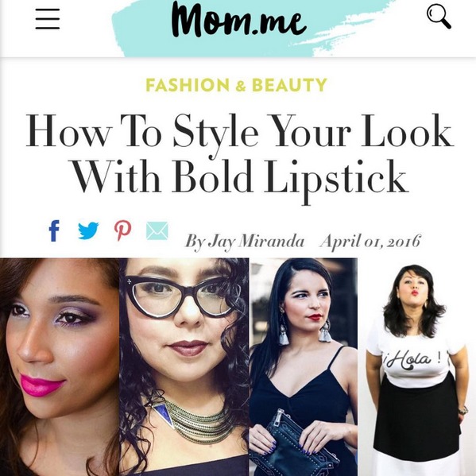Open search with the magnifying glass
Image resolution: width=476 pixels, height=476 pixels.
[x=439, y=17]
